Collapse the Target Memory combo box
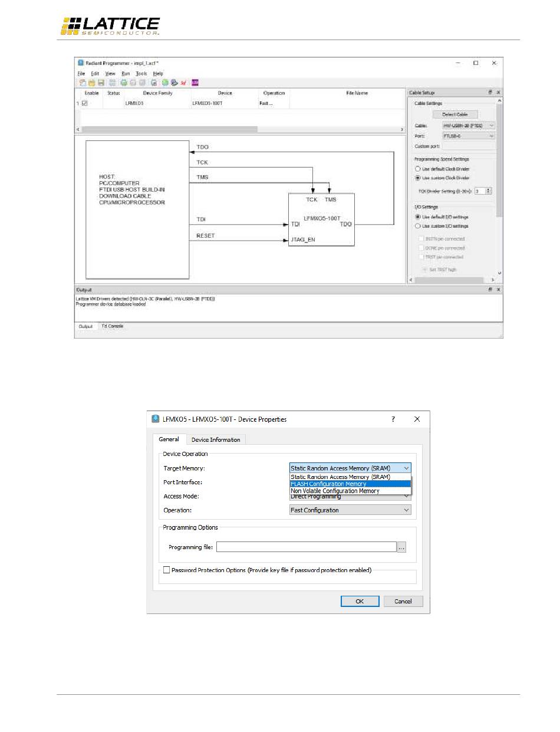The height and width of the screenshot is (732, 560). (x=350, y=468)
